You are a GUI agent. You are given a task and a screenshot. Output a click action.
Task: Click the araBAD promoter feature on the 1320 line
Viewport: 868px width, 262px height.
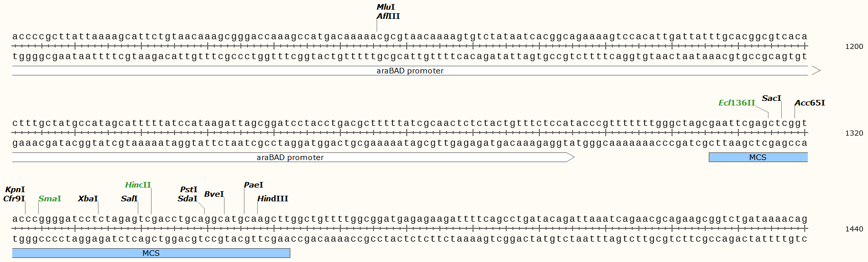point(290,158)
